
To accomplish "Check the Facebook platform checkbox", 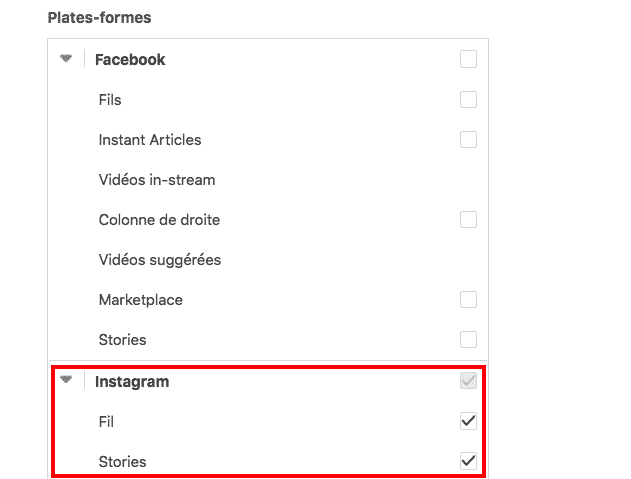I will [468, 59].
